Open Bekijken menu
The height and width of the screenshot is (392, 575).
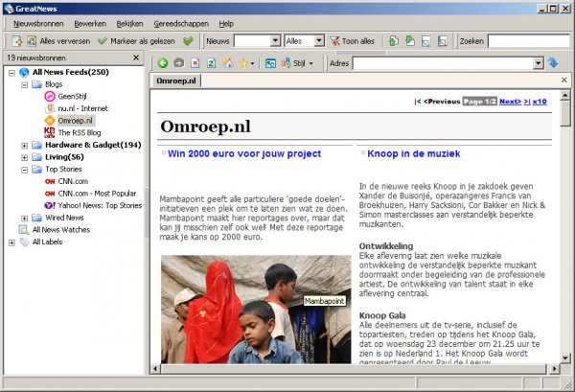(x=129, y=24)
